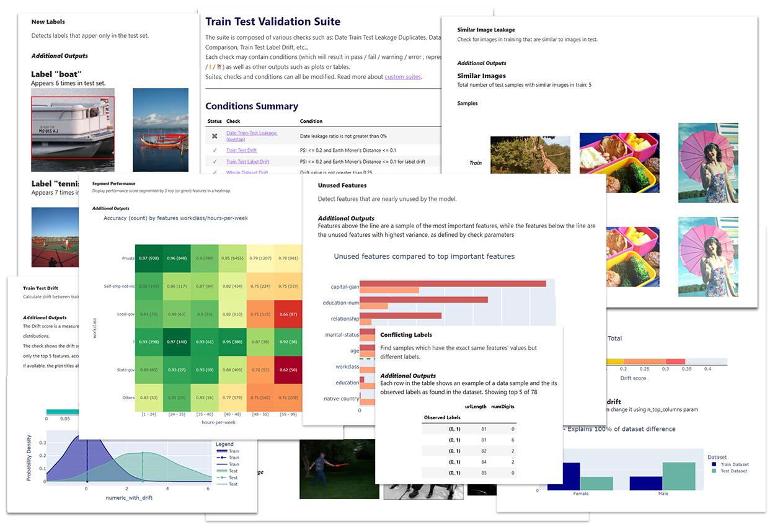775x532 pixels.
Task: Click the numDigits column header
Action: pyautogui.click(x=503, y=407)
